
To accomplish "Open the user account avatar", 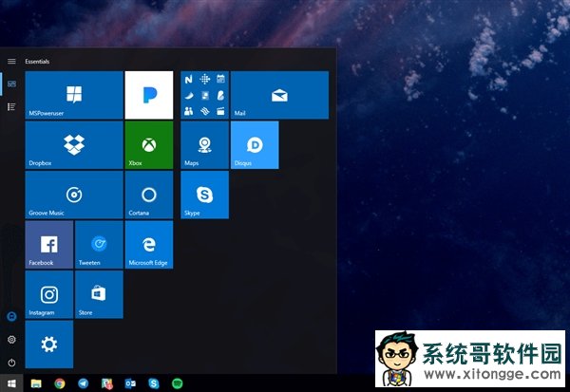I will [x=11, y=316].
